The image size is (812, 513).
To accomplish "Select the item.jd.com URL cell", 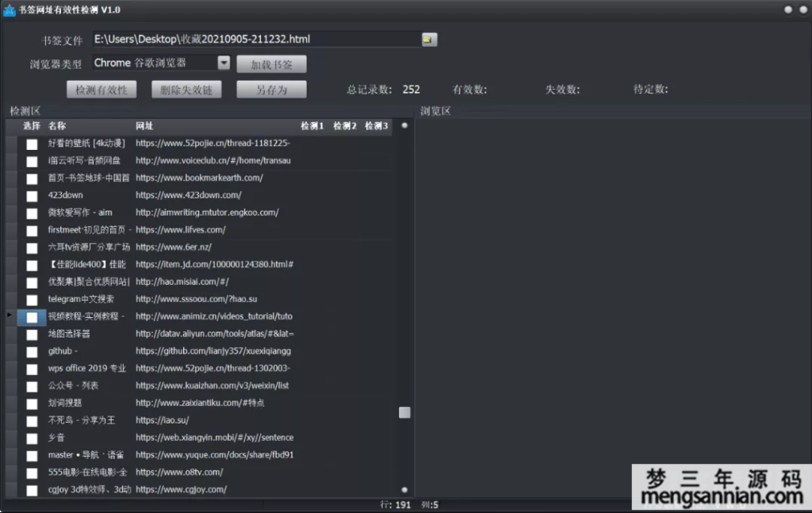I will click(214, 265).
